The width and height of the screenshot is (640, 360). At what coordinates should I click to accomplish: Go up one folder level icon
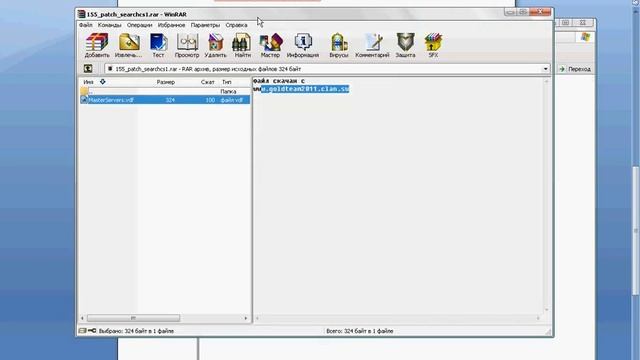coord(88,69)
